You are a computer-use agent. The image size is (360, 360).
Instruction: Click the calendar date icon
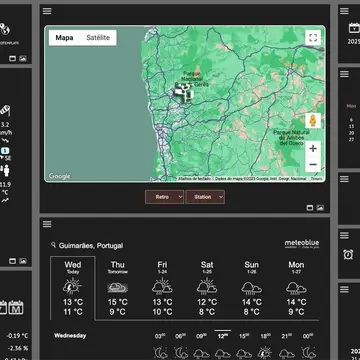(354, 28)
